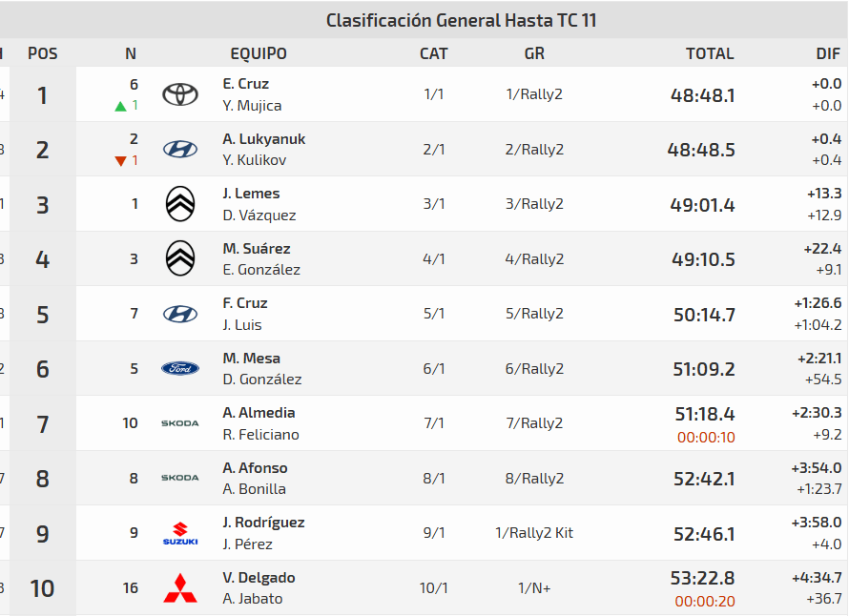Click the EQUIPO column header
This screenshot has width=849, height=616.
[x=259, y=53]
